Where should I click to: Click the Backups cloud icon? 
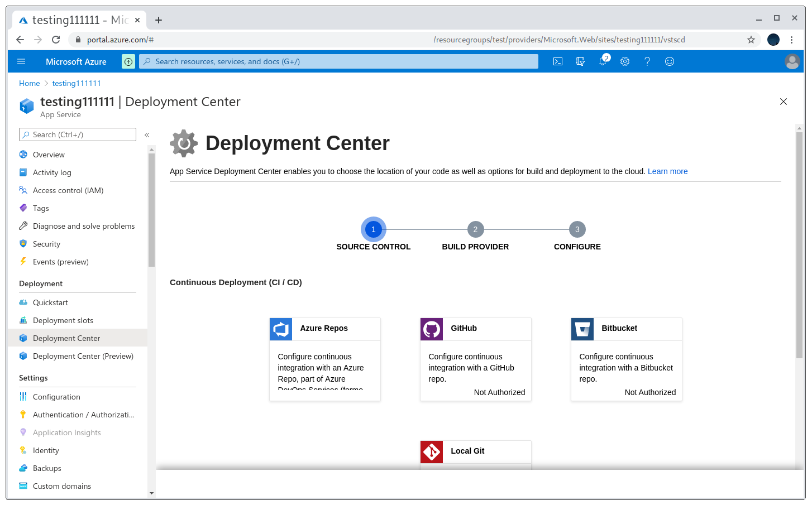tap(23, 468)
